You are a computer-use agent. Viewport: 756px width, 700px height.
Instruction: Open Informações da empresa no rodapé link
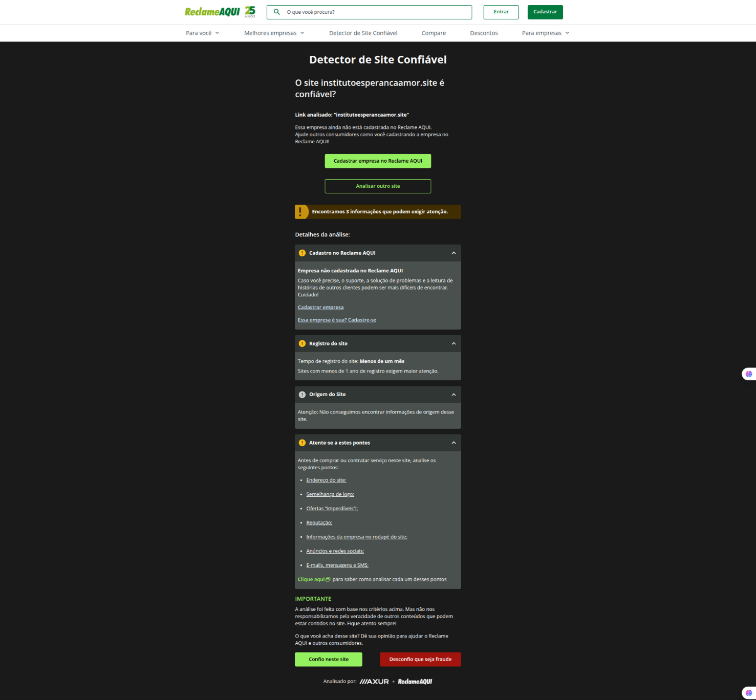[x=357, y=537]
